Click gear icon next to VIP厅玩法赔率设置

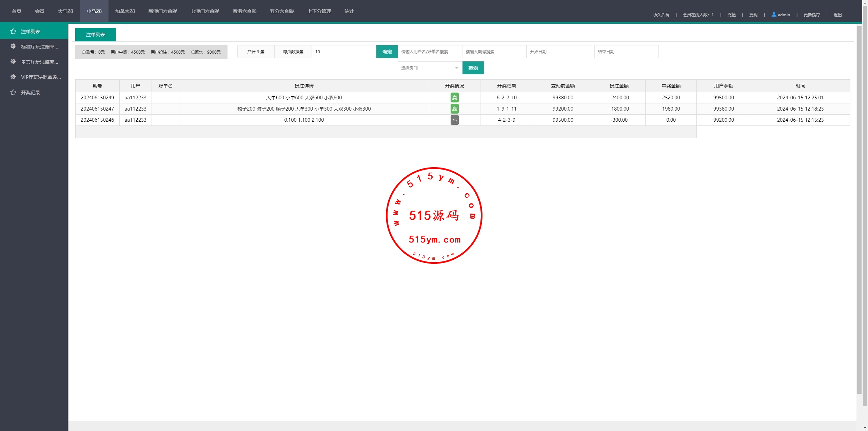pyautogui.click(x=13, y=77)
